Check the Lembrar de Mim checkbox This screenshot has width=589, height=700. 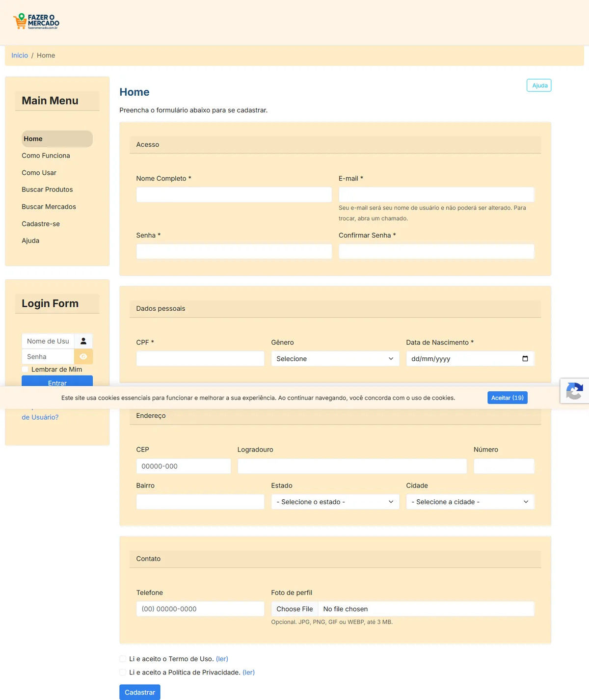pyautogui.click(x=25, y=370)
